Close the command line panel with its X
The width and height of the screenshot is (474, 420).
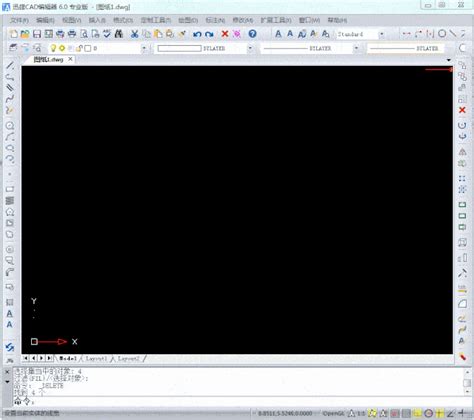[x=7, y=372]
